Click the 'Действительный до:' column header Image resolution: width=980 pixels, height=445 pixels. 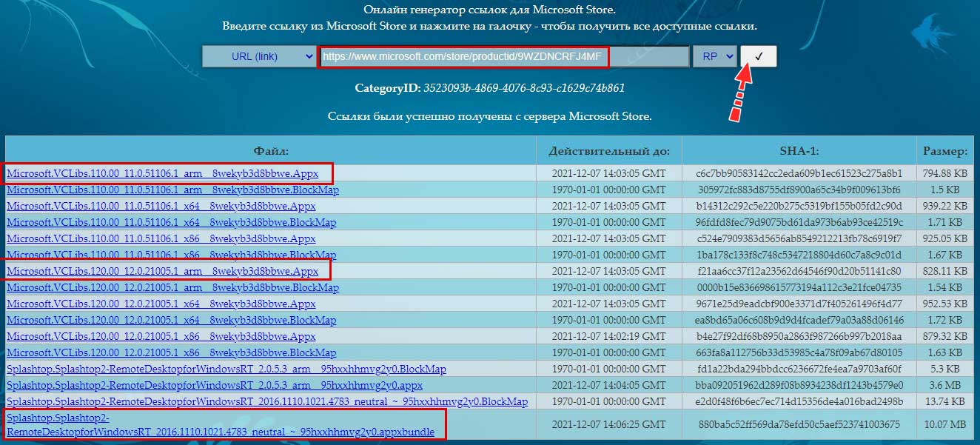609,151
